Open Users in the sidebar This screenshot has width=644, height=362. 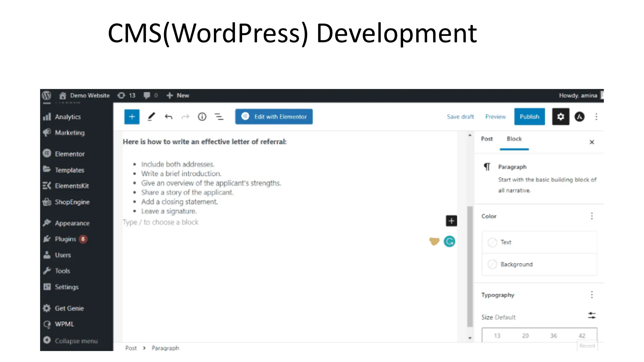coord(57,255)
